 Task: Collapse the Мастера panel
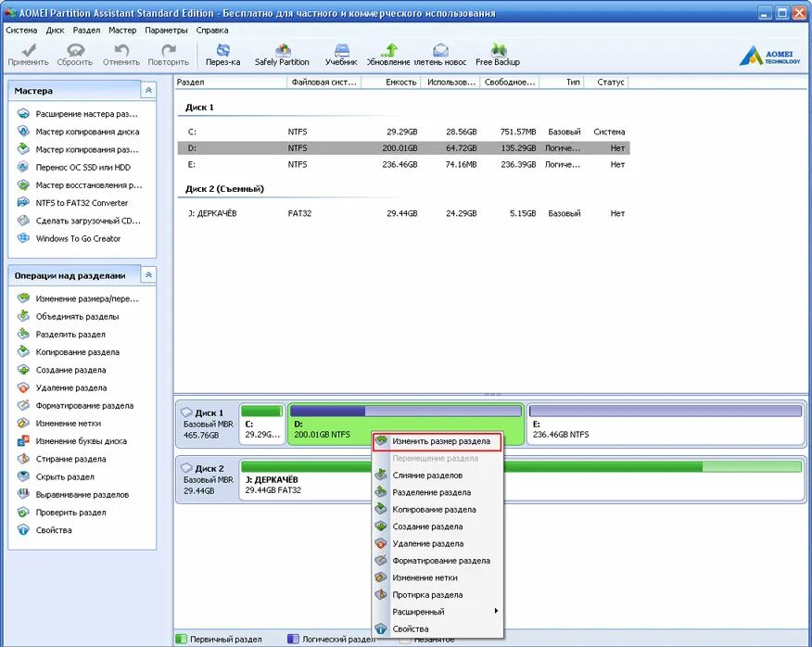click(148, 91)
